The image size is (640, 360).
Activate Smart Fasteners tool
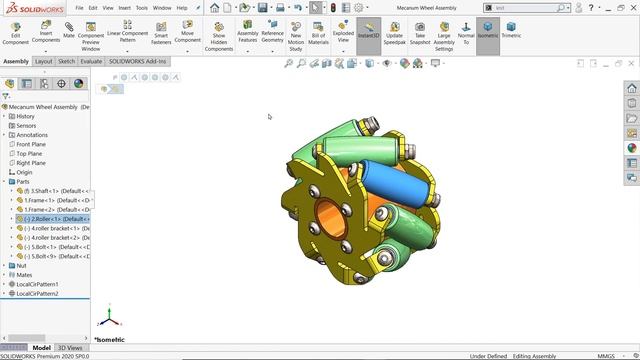coord(161,33)
